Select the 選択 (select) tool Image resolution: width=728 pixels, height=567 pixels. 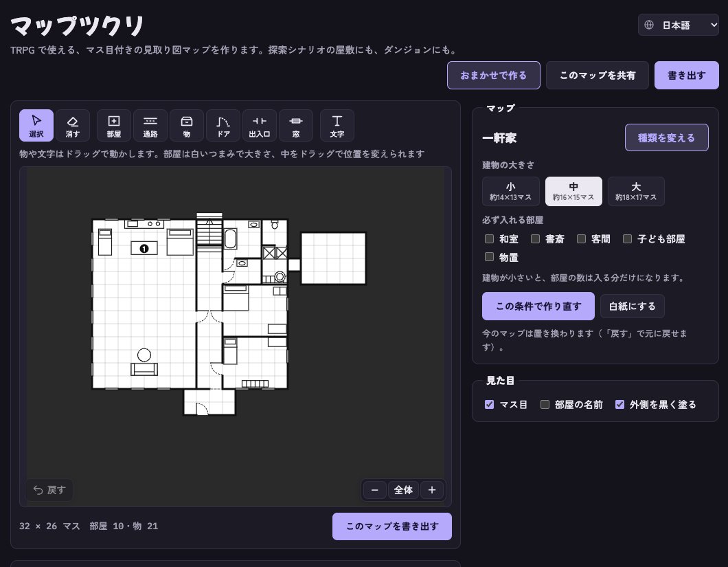36,126
